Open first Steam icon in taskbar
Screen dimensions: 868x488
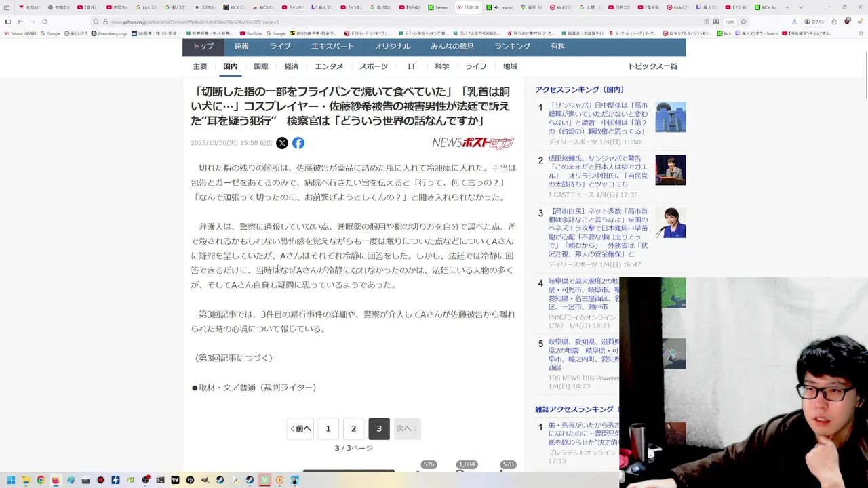[220, 480]
